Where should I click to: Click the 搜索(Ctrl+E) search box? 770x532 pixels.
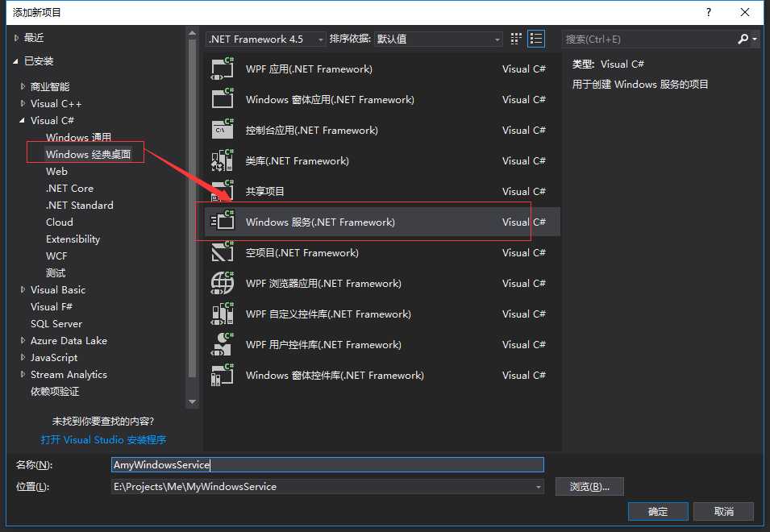coord(649,39)
